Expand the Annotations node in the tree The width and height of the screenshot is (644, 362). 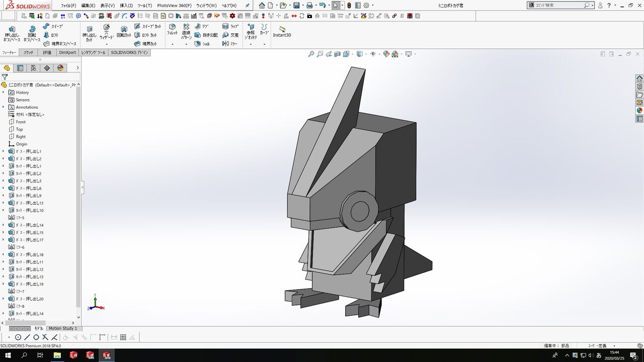[3, 107]
